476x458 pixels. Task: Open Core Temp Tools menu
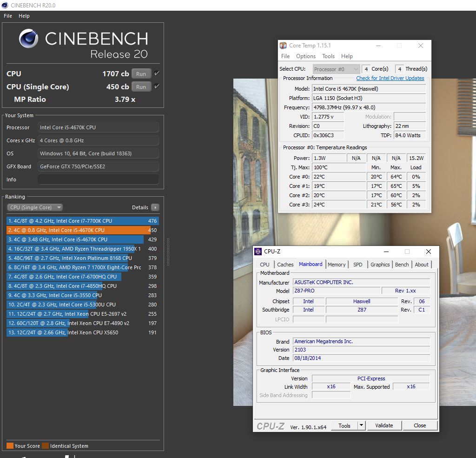click(x=328, y=56)
